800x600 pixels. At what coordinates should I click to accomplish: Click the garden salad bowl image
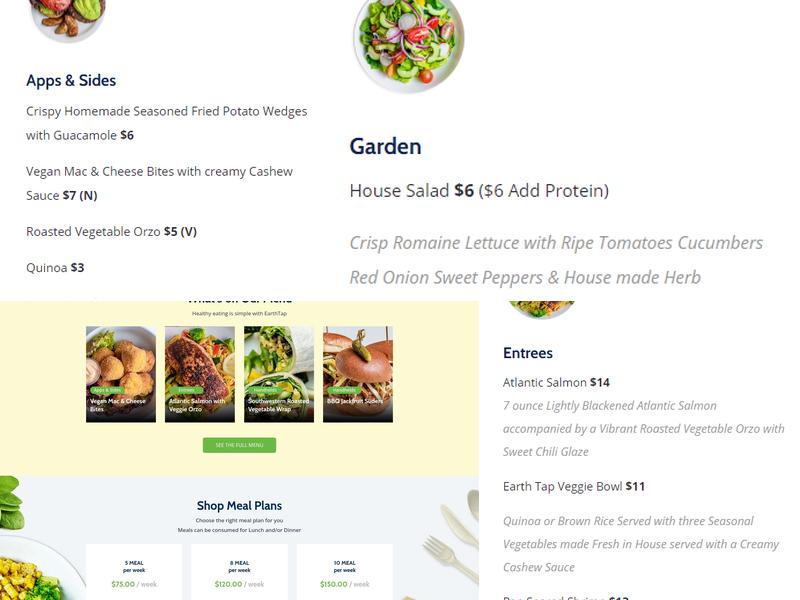pyautogui.click(x=408, y=40)
